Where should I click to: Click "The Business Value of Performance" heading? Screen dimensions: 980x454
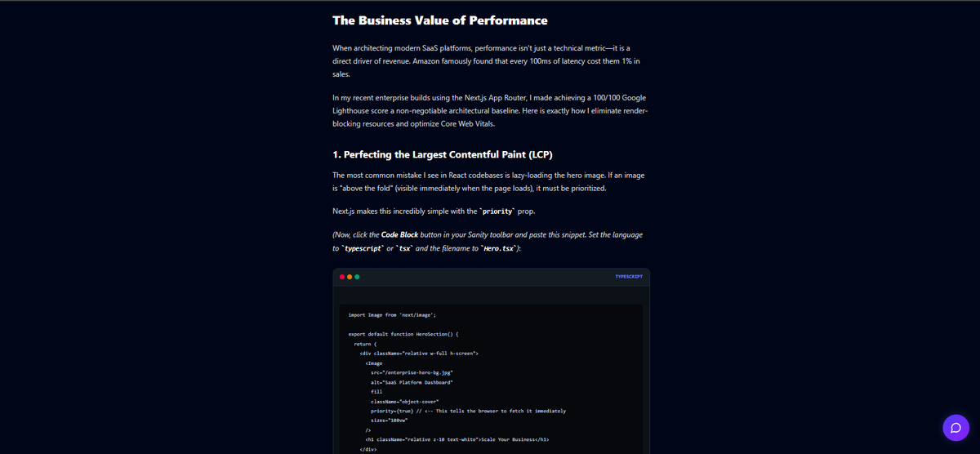pos(440,20)
